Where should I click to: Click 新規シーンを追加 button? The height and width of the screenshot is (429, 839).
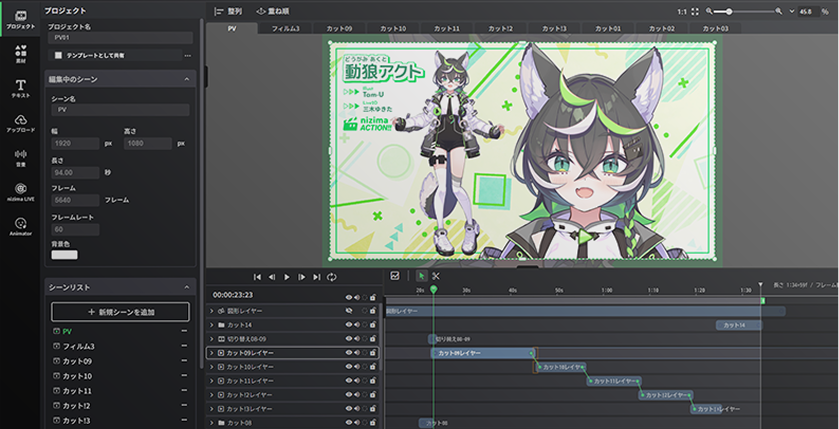pos(120,312)
